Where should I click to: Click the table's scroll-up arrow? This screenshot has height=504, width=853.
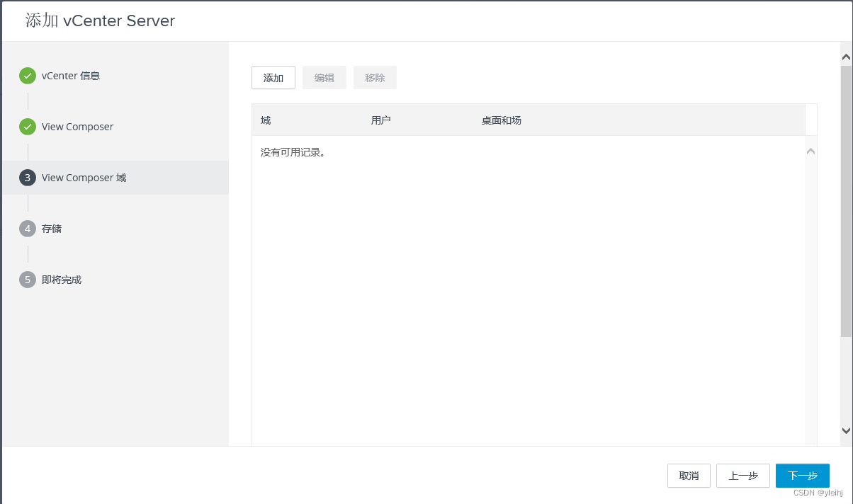click(811, 151)
